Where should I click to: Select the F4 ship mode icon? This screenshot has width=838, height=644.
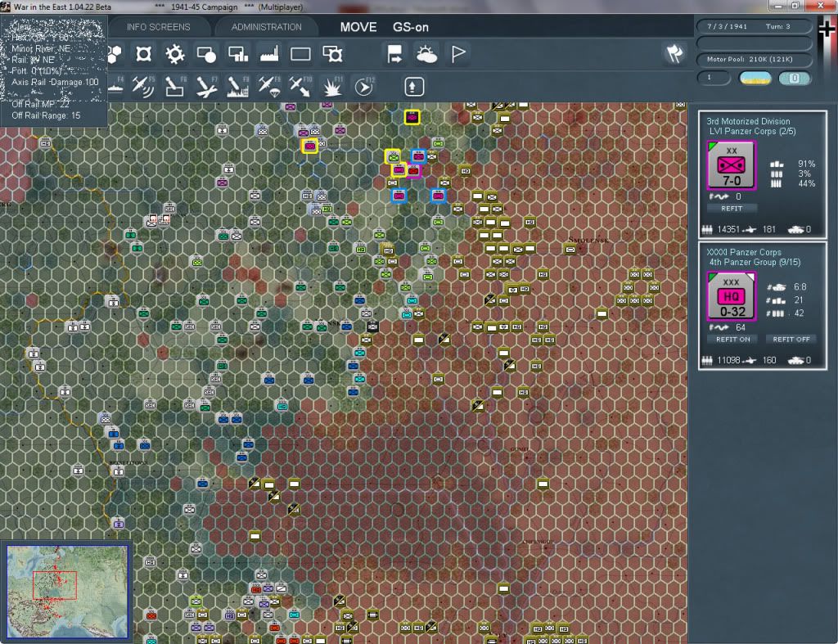click(115, 87)
